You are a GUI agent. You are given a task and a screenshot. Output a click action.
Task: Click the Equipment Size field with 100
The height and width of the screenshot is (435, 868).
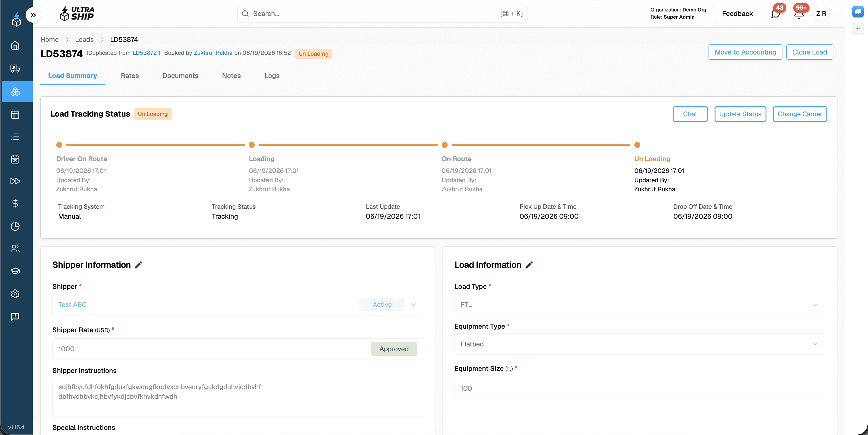(x=640, y=388)
